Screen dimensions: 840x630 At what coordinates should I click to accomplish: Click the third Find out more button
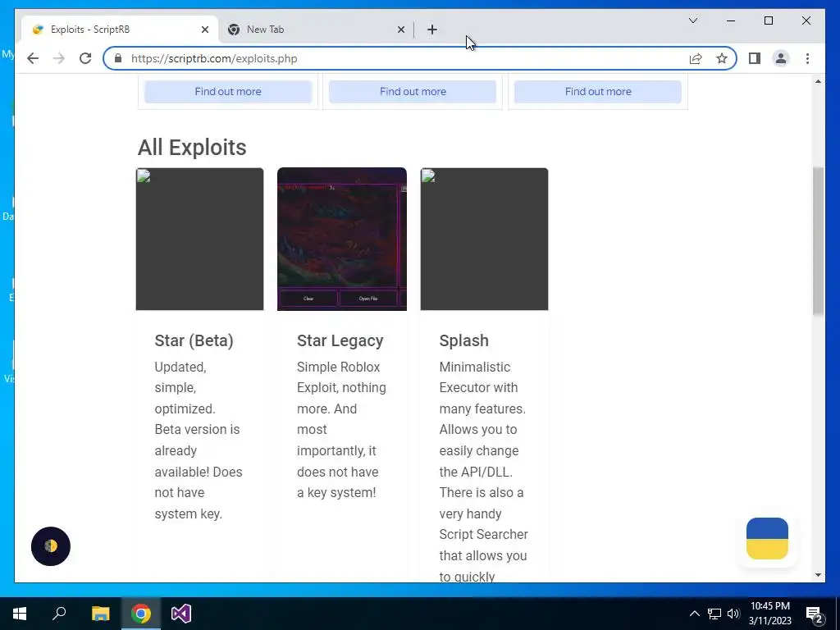pos(598,92)
